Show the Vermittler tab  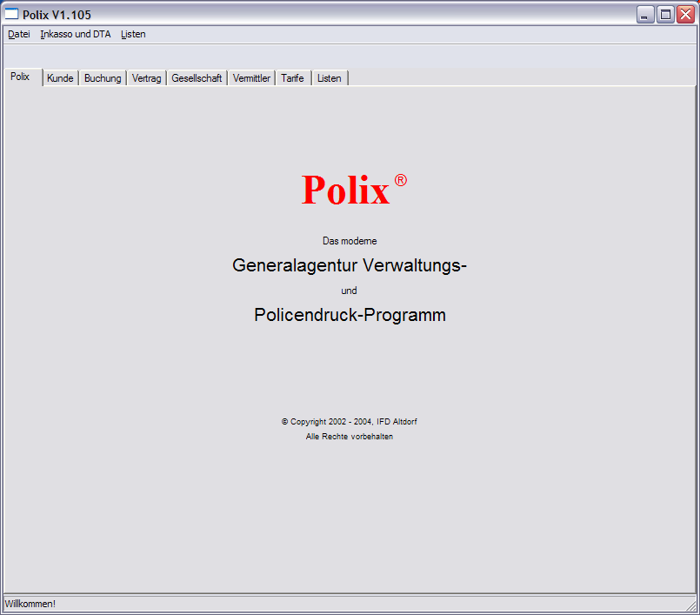pyautogui.click(x=251, y=78)
